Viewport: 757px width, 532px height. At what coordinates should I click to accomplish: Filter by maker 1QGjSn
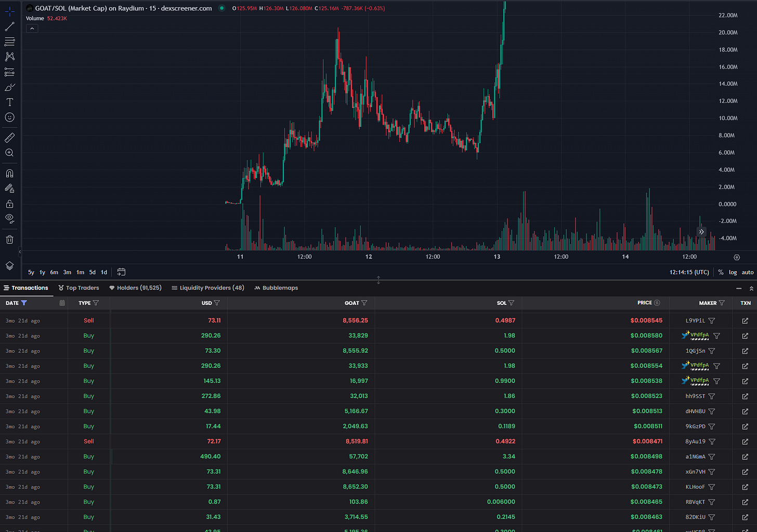tap(712, 351)
